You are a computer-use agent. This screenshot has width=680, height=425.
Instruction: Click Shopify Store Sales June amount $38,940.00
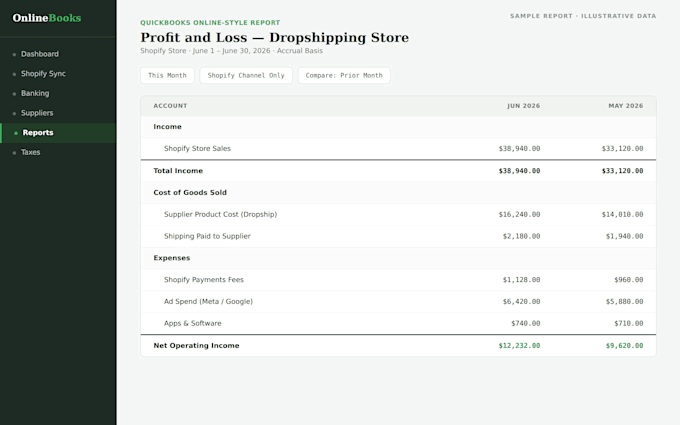[519, 149]
